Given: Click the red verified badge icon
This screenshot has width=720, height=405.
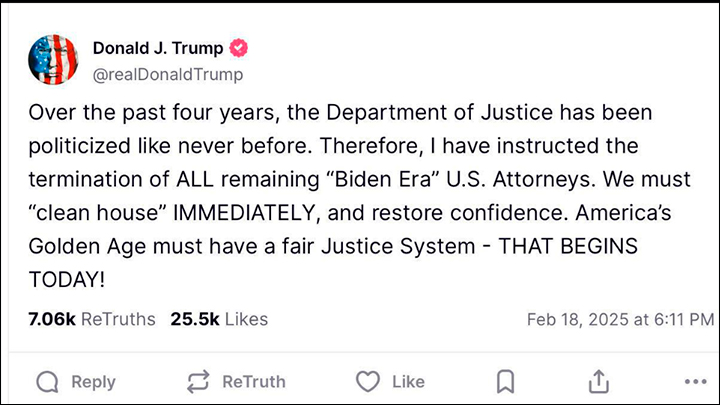Looking at the screenshot, I should point(241,48).
